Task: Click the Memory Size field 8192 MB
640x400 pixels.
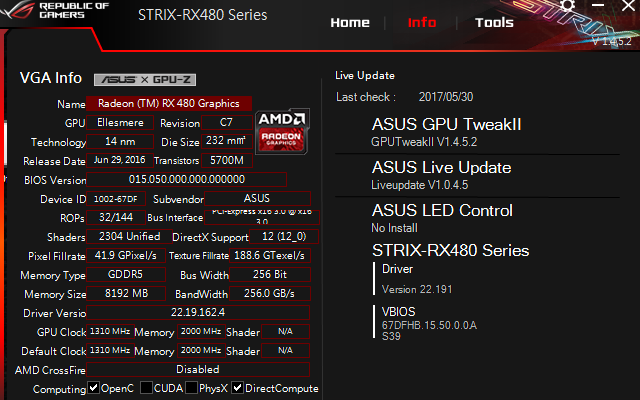Action: pyautogui.click(x=126, y=293)
